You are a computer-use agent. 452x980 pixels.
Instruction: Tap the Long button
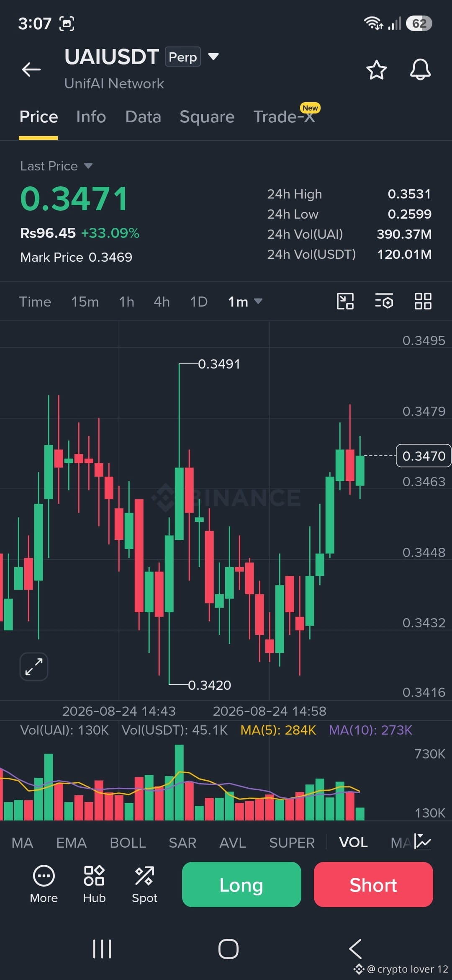coord(241,884)
